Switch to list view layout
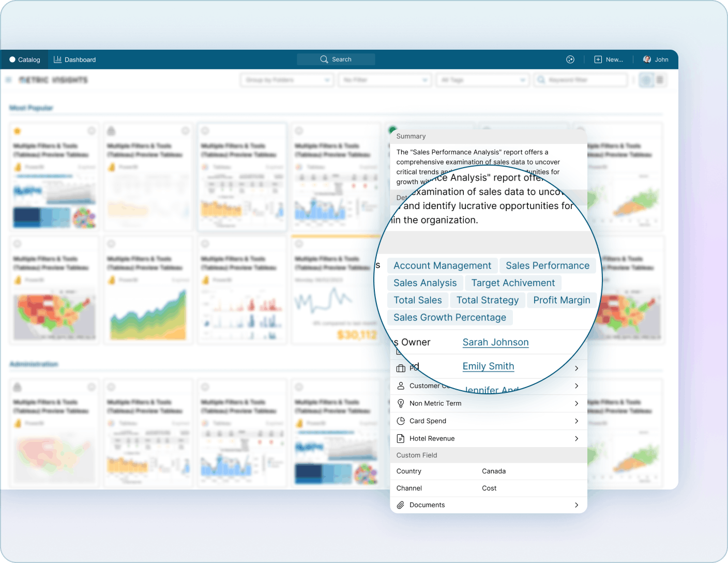This screenshot has width=728, height=563. 660,80
